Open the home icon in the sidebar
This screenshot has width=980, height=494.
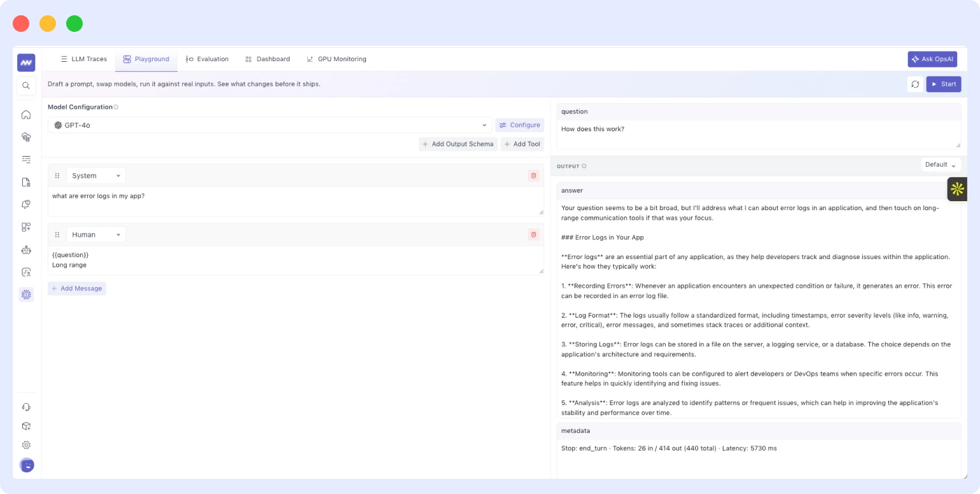26,115
